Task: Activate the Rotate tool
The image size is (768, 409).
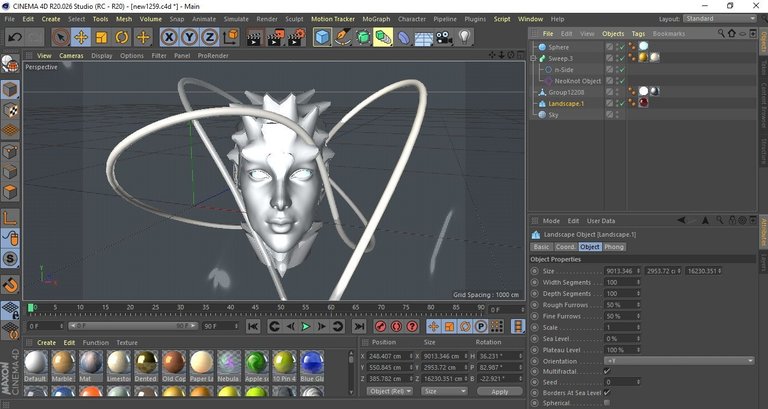Action: tap(122, 37)
